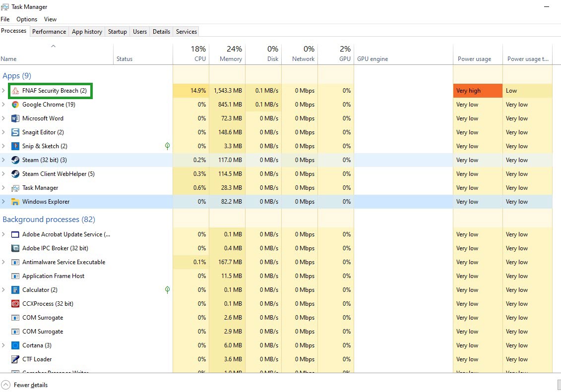The image size is (561, 392).
Task: Open the View menu
Action: [x=50, y=19]
